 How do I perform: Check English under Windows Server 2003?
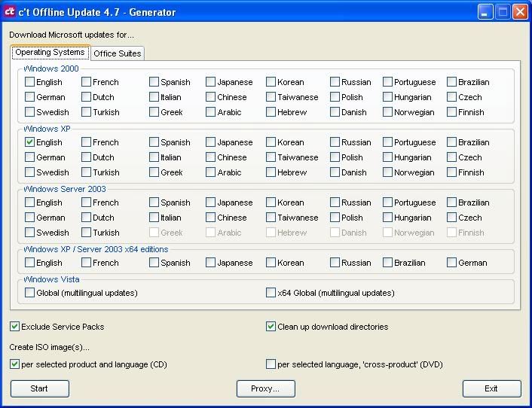click(29, 202)
